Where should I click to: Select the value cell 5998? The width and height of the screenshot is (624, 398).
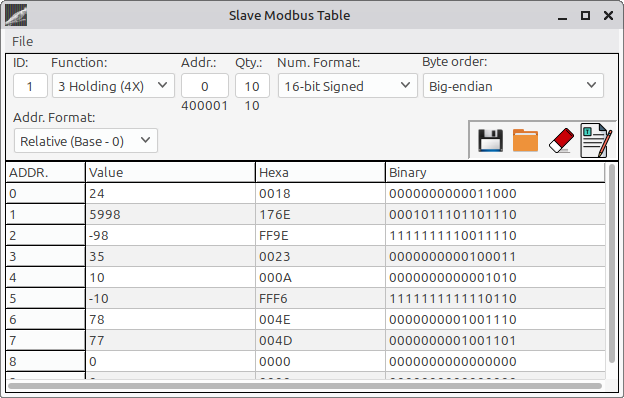click(x=170, y=215)
